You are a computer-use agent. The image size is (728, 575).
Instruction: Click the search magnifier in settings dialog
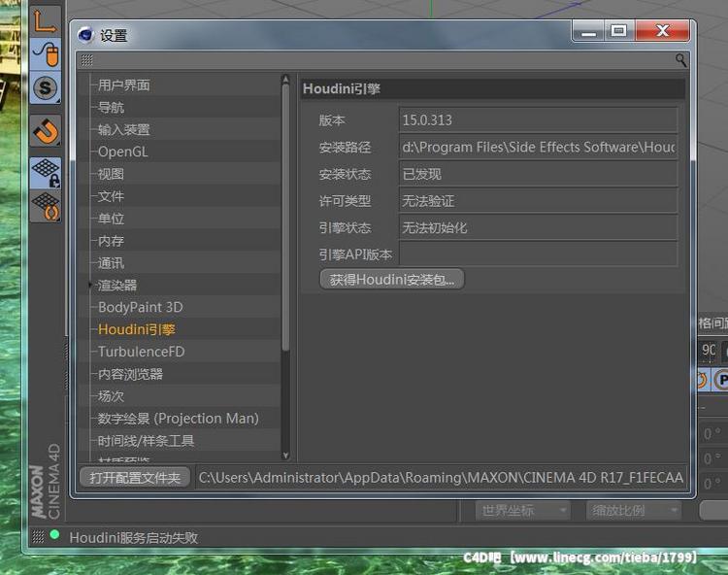point(680,60)
